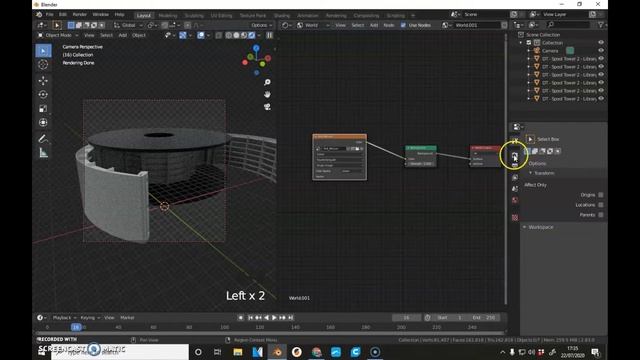Open the File menu

click(49, 15)
